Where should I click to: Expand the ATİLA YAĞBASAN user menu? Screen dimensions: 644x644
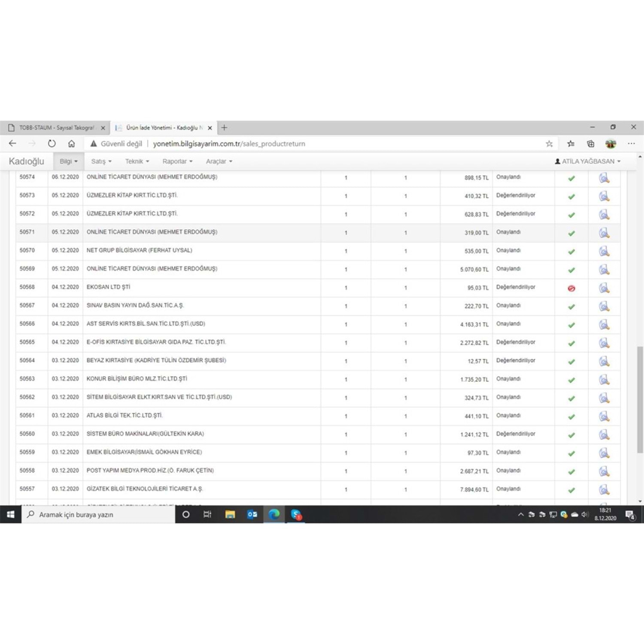tap(587, 161)
